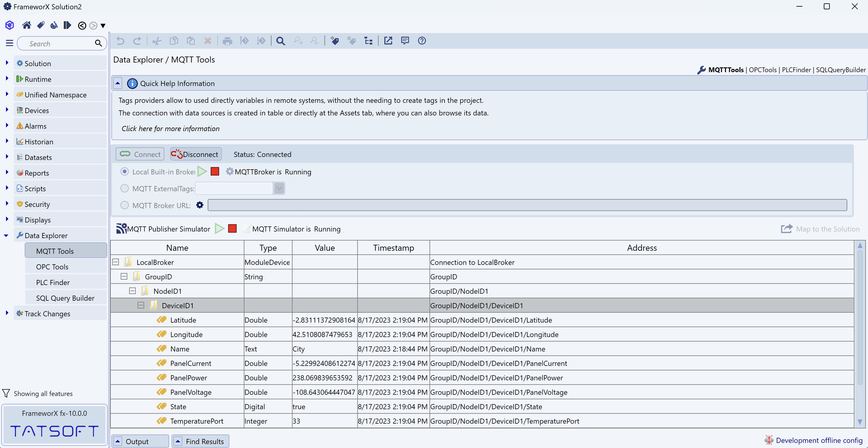Start MQTT Publisher Simulator green play icon

point(220,229)
